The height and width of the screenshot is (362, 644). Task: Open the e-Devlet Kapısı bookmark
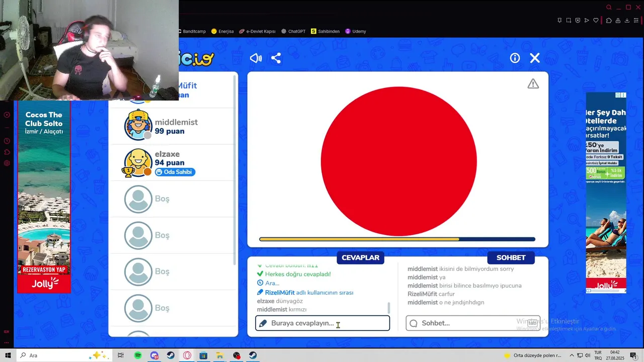[257, 31]
